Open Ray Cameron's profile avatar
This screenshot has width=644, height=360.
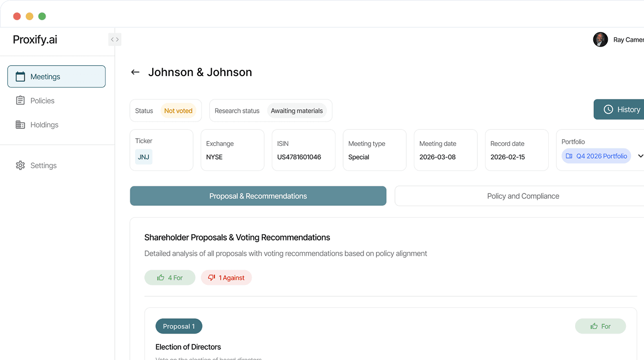coord(601,39)
